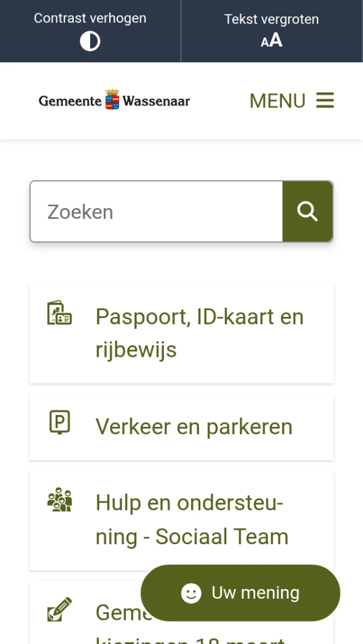Screen dimensions: 363x644
Task: Click the Wassenaar coat of arms emblem
Action: [112, 100]
